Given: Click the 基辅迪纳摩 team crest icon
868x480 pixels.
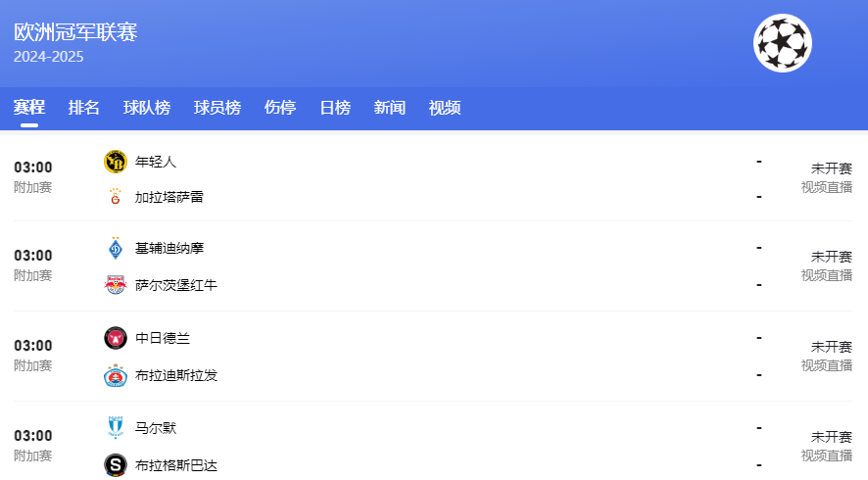Looking at the screenshot, I should coord(116,249).
